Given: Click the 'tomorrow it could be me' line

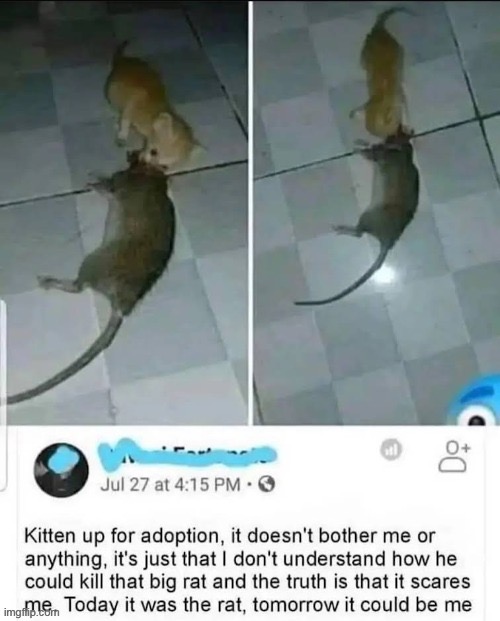Looking at the screenshot, I should 362,605.
